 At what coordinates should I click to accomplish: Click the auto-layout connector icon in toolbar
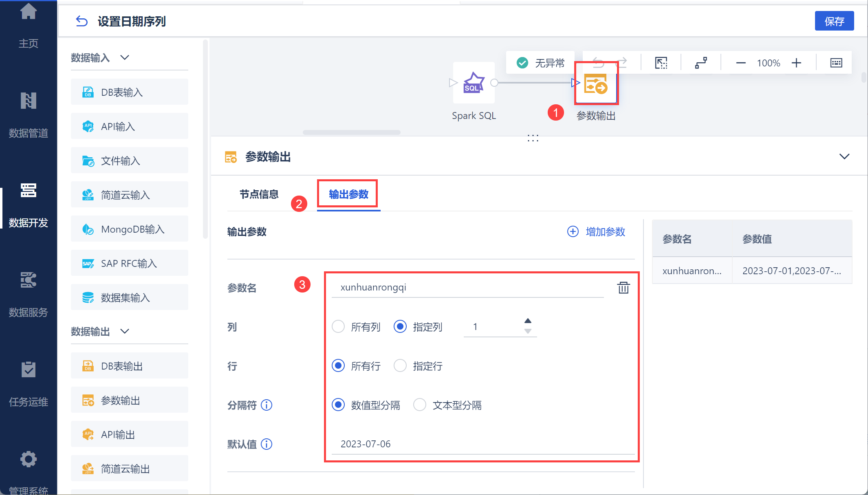tap(701, 63)
